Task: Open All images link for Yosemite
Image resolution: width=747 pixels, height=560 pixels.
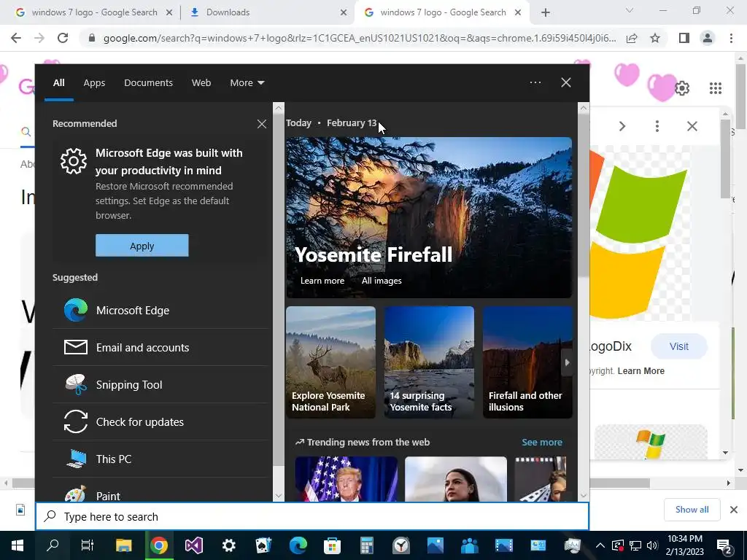Action: point(382,281)
